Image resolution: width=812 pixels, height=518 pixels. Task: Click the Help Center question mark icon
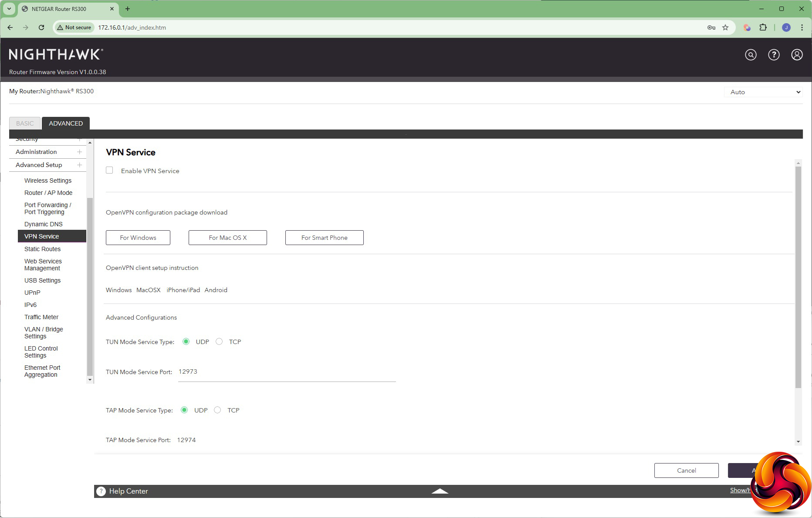pos(101,491)
